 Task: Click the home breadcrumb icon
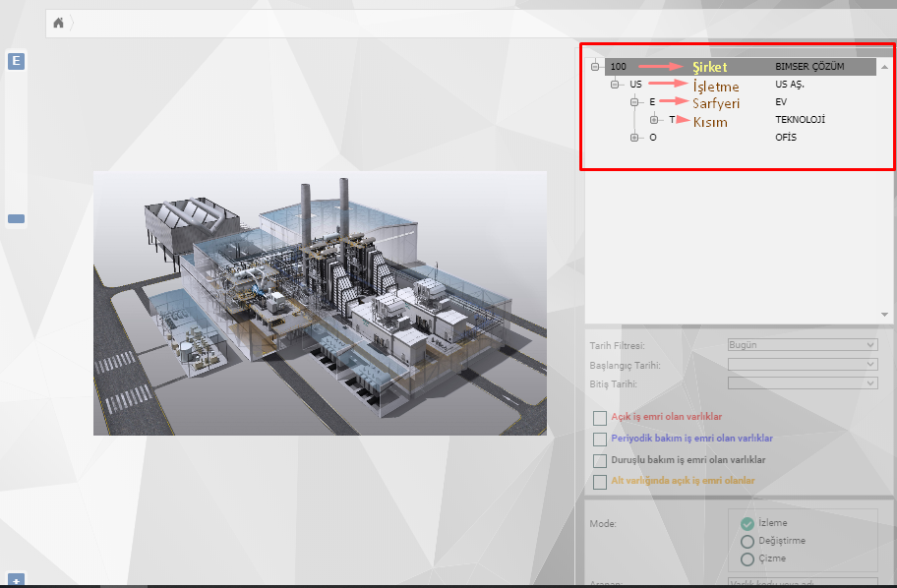[59, 23]
